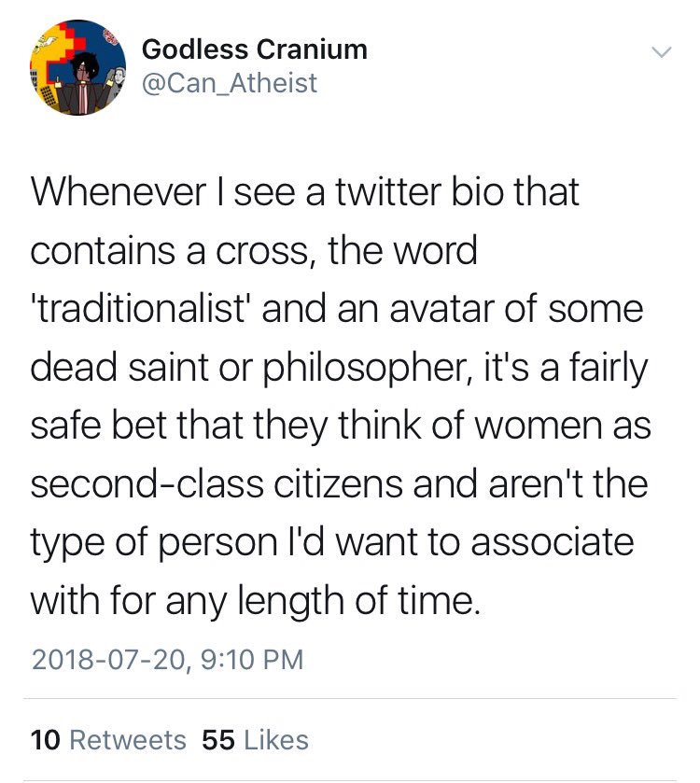This screenshot has height=783, width=700.
Task: Click the phrase 'second-class citizens' in tweet
Action: [217, 483]
